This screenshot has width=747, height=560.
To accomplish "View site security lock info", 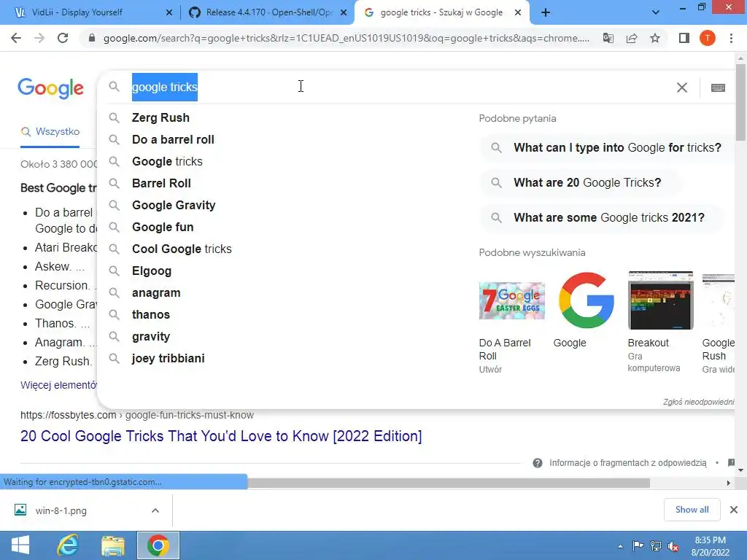I will 92,38.
